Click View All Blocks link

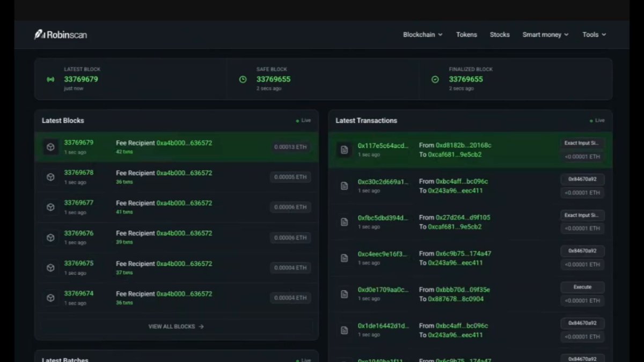(176, 326)
